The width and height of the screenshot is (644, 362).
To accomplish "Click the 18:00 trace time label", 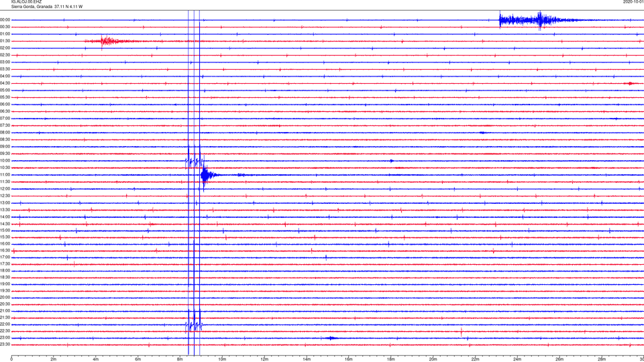I will pos(5,271).
